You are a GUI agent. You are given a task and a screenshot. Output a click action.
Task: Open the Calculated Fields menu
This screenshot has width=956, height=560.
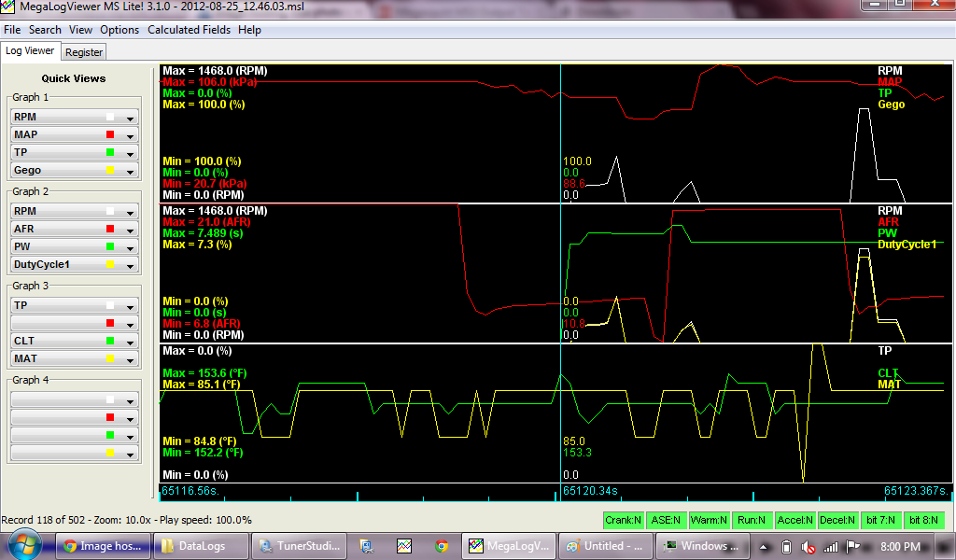[x=189, y=30]
